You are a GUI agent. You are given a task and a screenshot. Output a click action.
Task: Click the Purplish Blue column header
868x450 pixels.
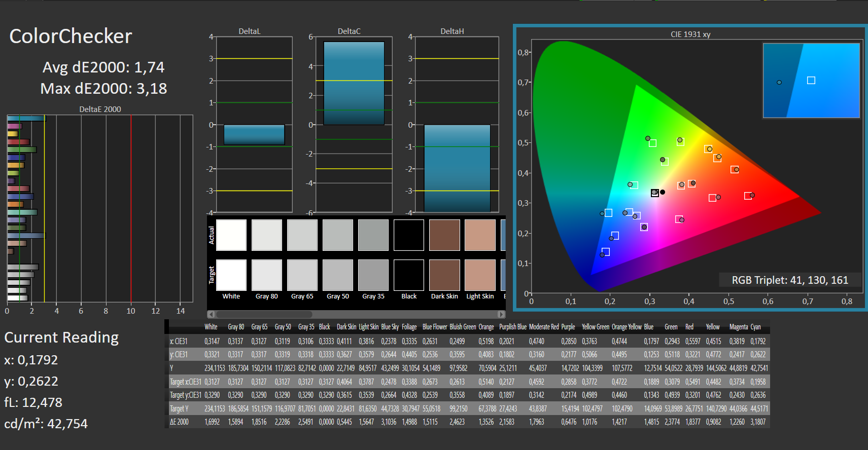(x=512, y=327)
